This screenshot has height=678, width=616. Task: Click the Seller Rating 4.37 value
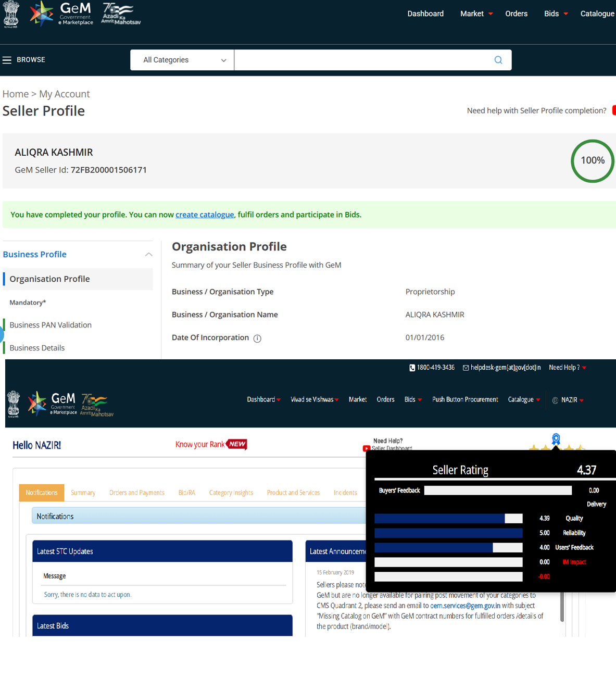coord(586,470)
